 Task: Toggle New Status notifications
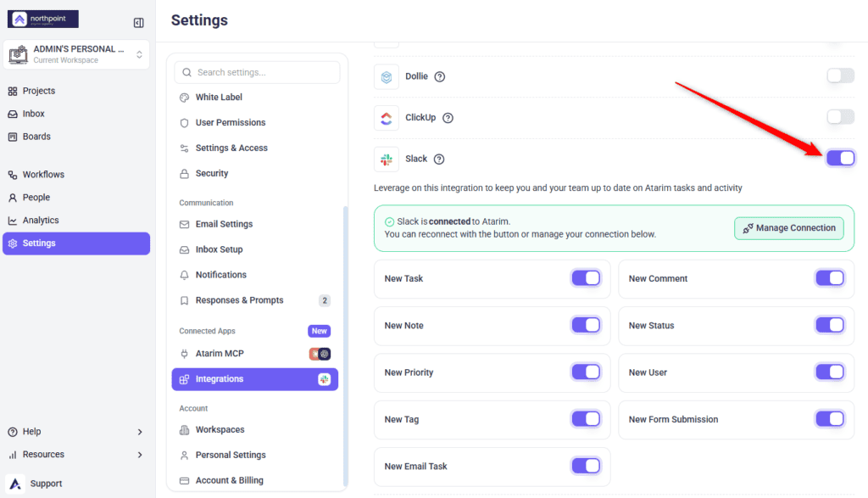tap(830, 325)
